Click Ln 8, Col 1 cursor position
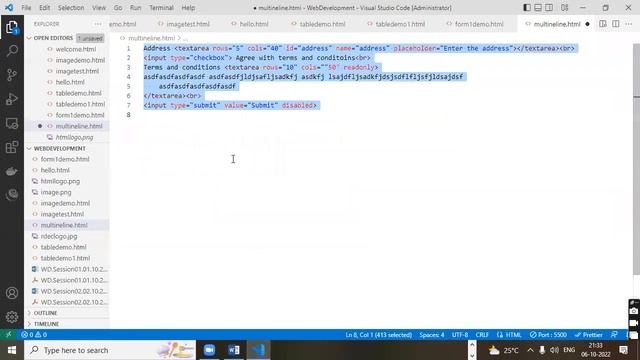The width and height of the screenshot is (640, 360). [x=378, y=335]
